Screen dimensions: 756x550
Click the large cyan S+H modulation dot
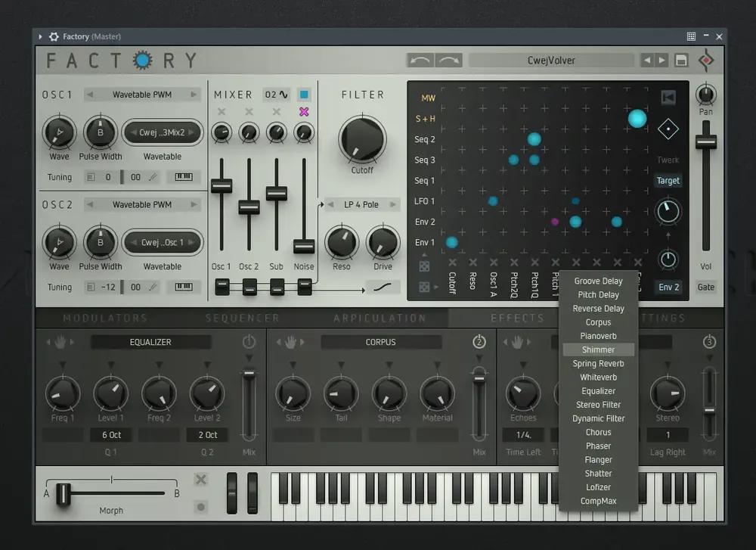(x=637, y=119)
